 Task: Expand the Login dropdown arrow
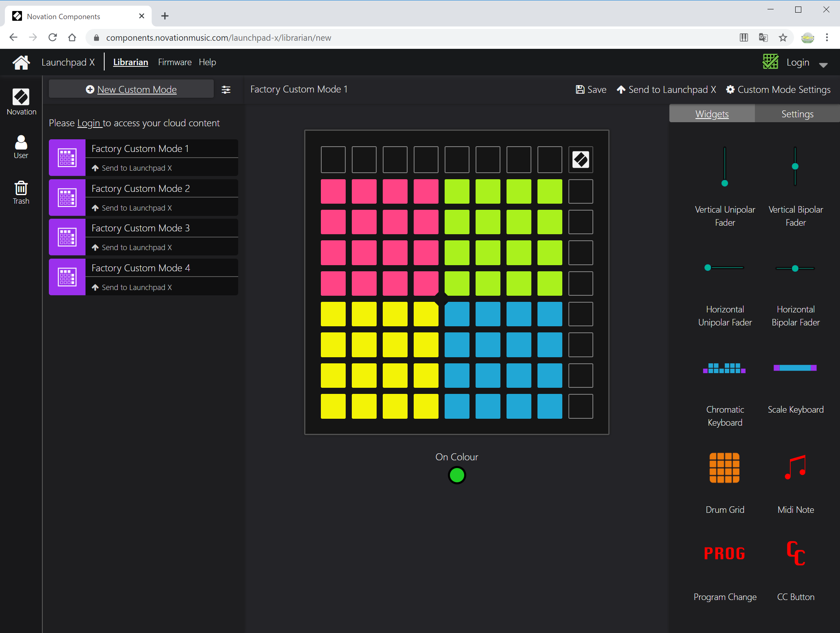point(823,65)
